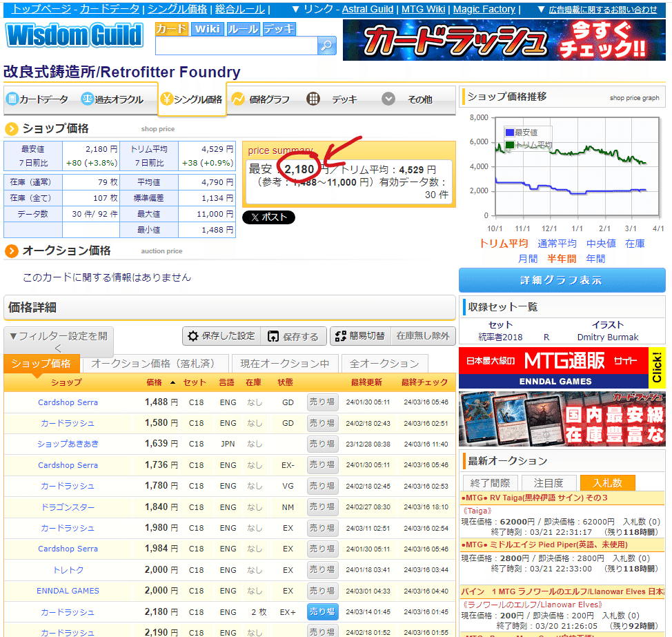Screen dimensions: 672x637
Task: Click blue 売り場 button in 2,180円 row
Action: 323,611
